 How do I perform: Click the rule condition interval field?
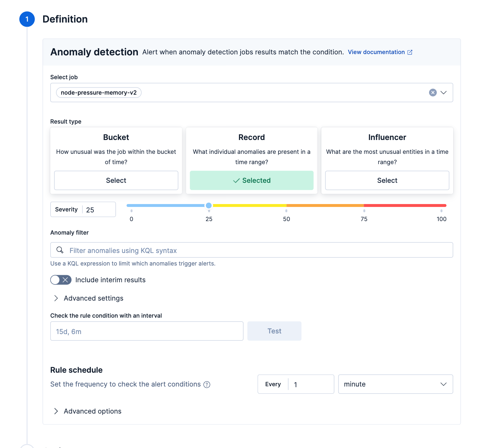click(147, 331)
